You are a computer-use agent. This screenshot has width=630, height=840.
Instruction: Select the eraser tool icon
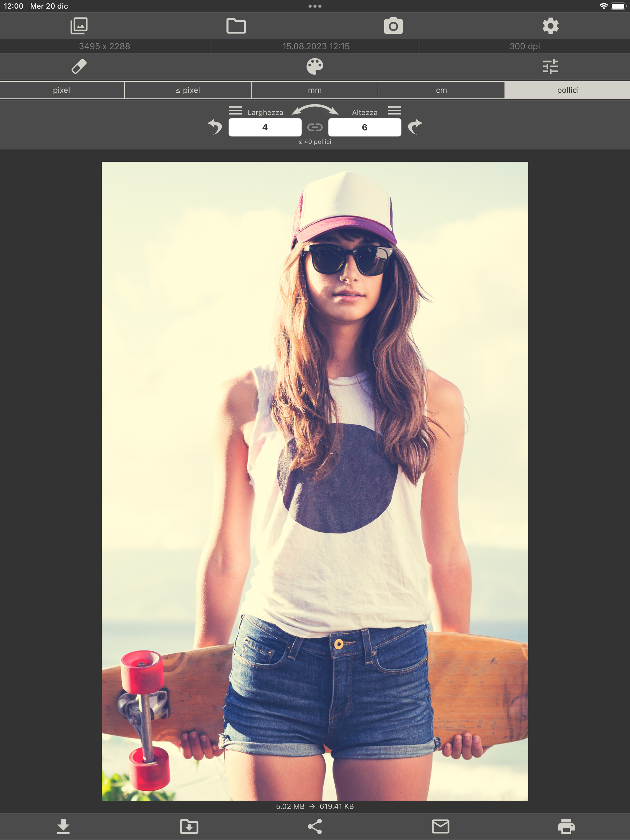click(x=79, y=66)
